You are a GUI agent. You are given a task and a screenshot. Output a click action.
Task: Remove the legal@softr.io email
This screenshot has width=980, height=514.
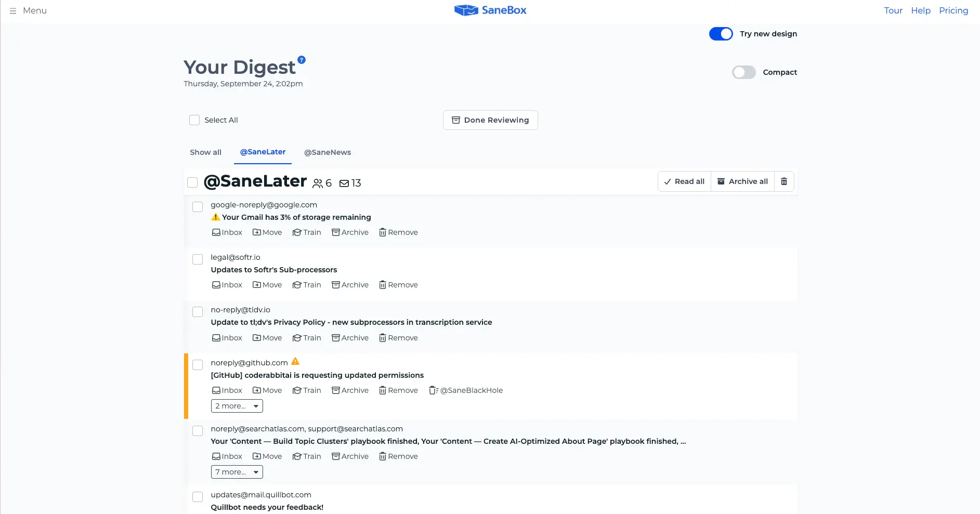[398, 285]
